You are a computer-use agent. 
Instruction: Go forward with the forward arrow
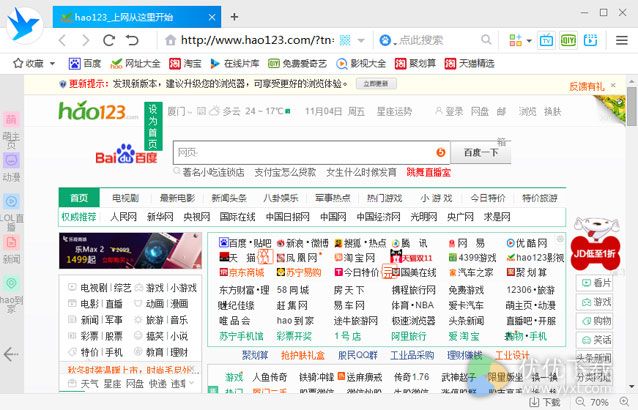click(x=85, y=40)
